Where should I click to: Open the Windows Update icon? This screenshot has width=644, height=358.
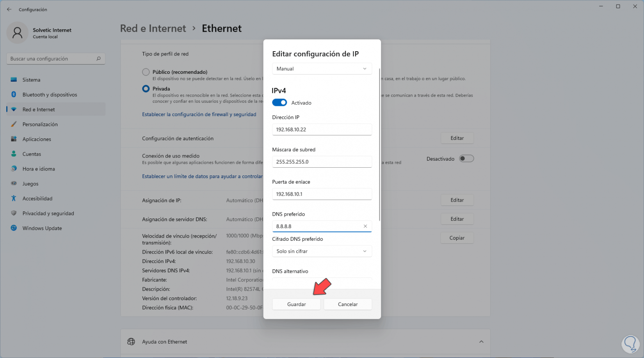point(14,228)
